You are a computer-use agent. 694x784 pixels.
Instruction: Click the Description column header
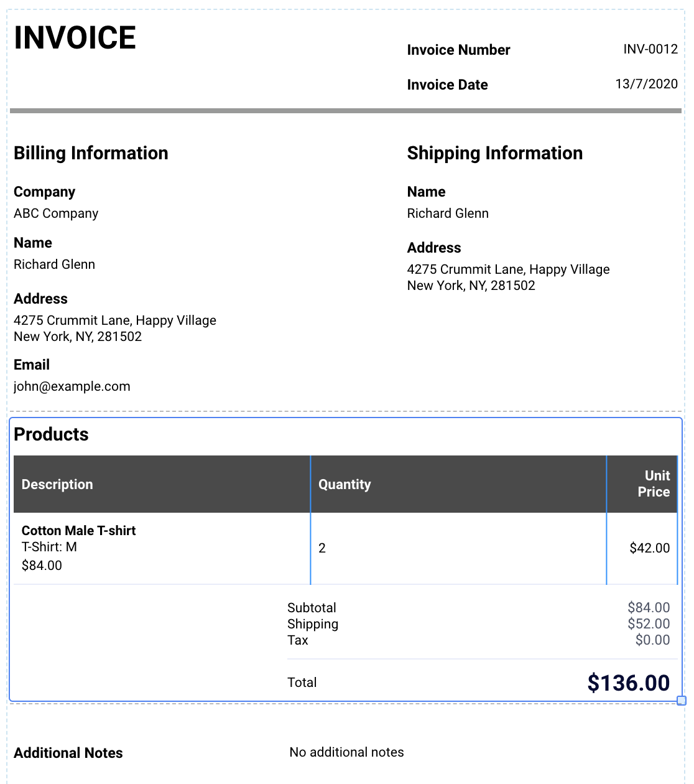pyautogui.click(x=57, y=485)
